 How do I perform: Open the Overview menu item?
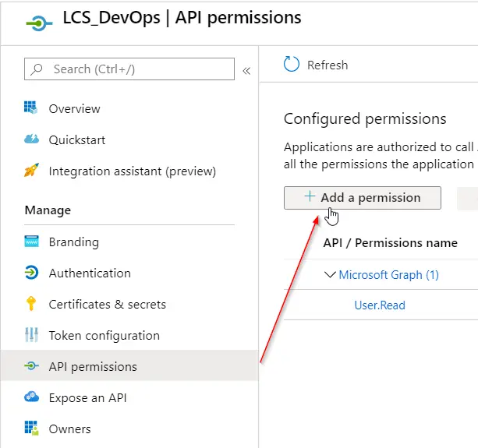[x=74, y=109]
